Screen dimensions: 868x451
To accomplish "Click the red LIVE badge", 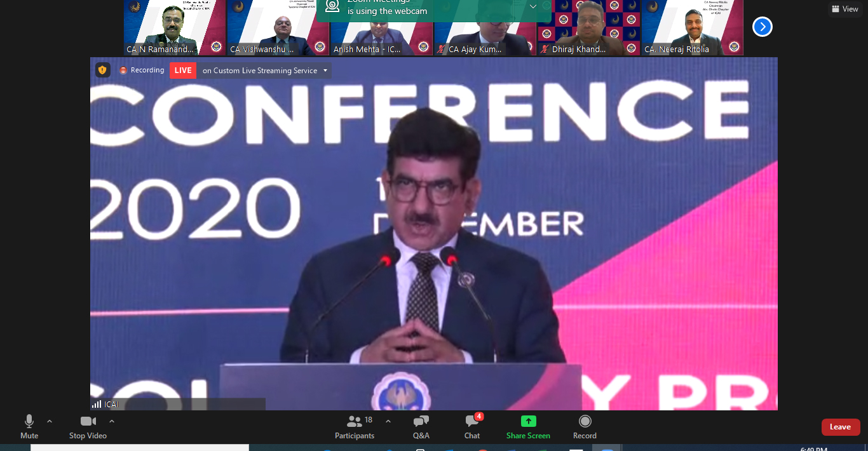I will point(183,70).
